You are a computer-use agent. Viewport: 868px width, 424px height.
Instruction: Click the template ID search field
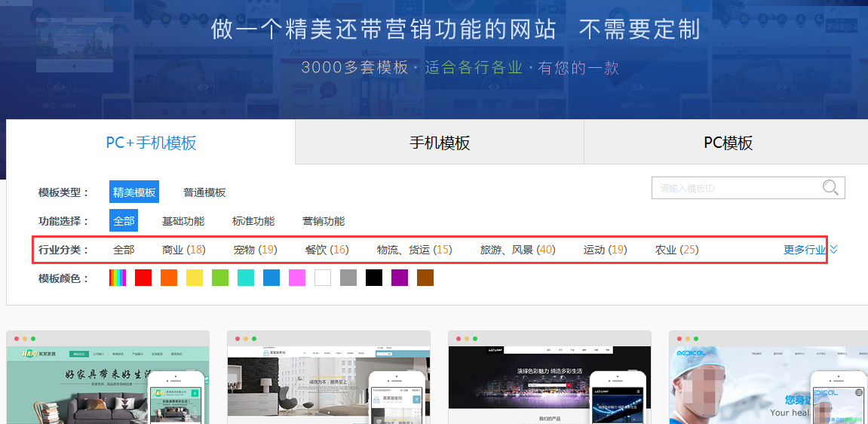click(735, 188)
